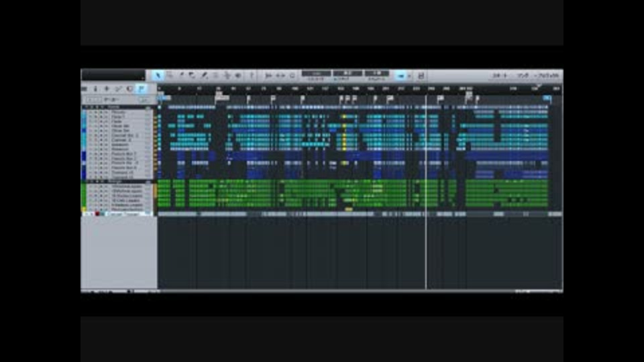Screen dimensions: 644x362
Task: Select the Clarinet 1st track
Action: click(x=125, y=135)
